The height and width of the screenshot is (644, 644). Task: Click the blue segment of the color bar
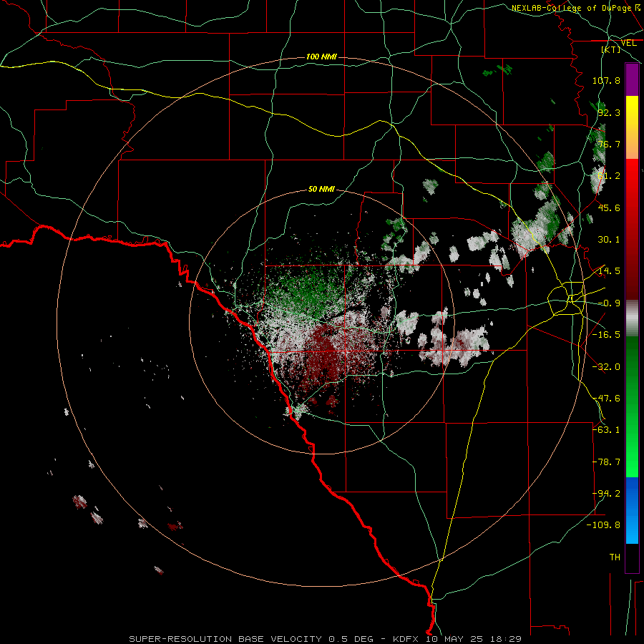tap(632, 510)
